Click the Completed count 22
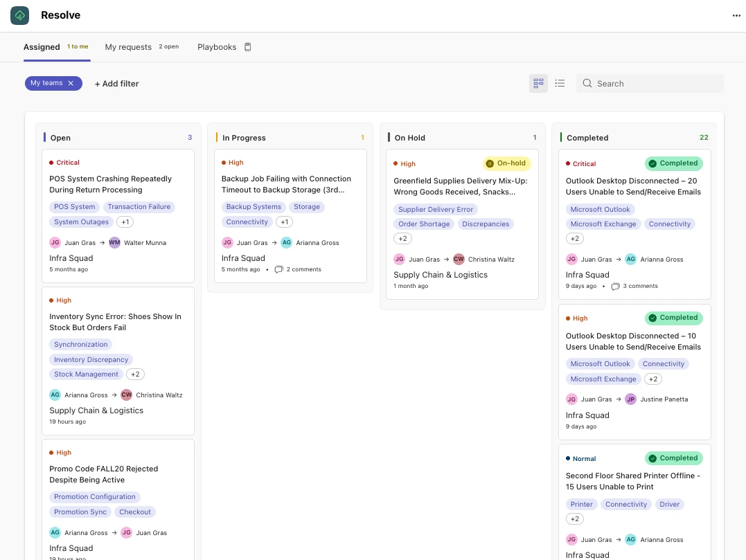The image size is (746, 560). (x=704, y=137)
